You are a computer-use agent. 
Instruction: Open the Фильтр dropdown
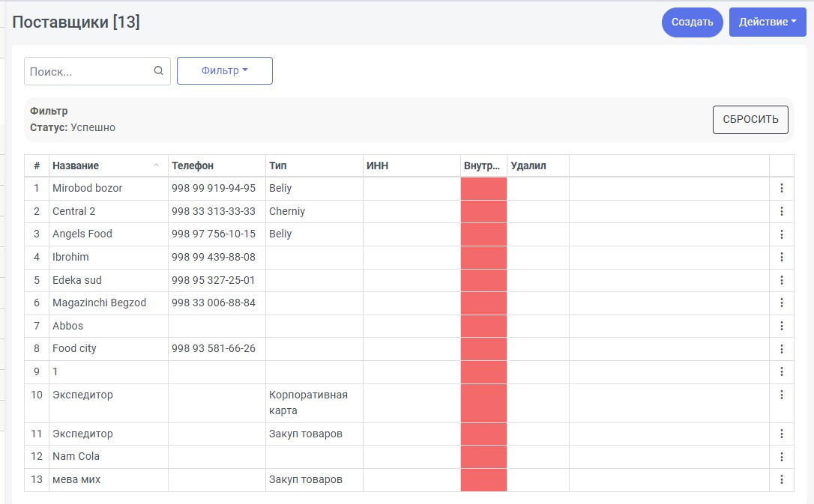point(225,70)
